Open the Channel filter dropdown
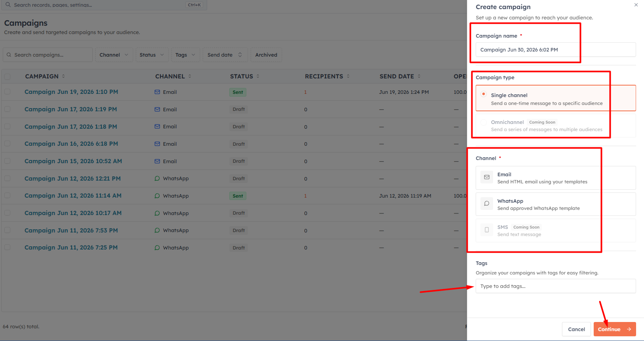This screenshot has height=341, width=644. 114,55
